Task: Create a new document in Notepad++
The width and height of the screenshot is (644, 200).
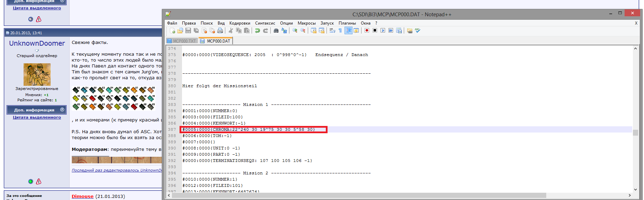Action: tap(172, 30)
